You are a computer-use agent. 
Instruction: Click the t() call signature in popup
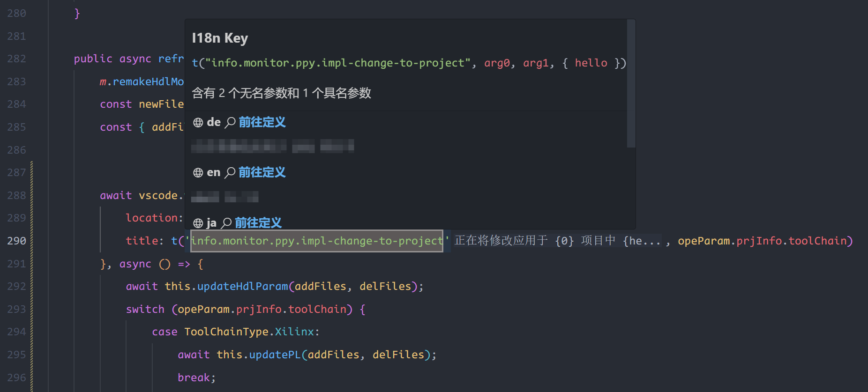pos(409,63)
